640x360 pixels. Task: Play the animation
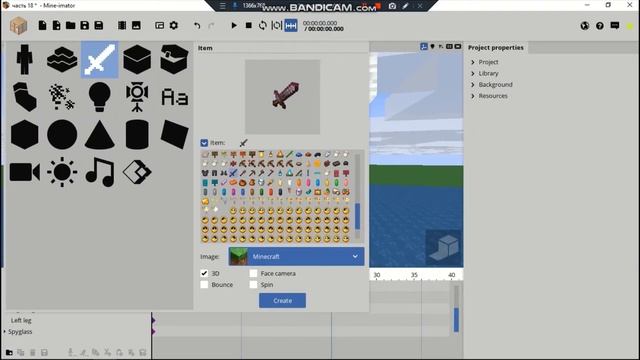tap(234, 25)
